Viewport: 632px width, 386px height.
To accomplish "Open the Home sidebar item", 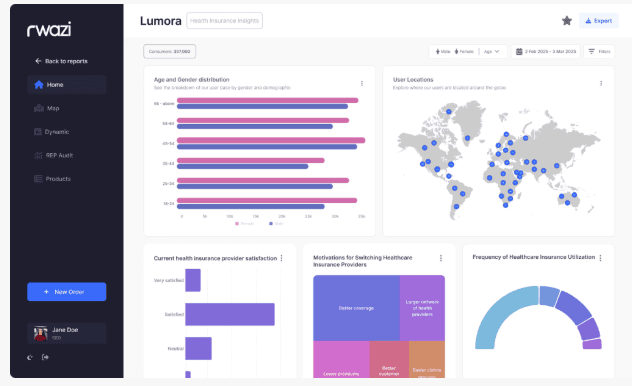I will (x=67, y=85).
